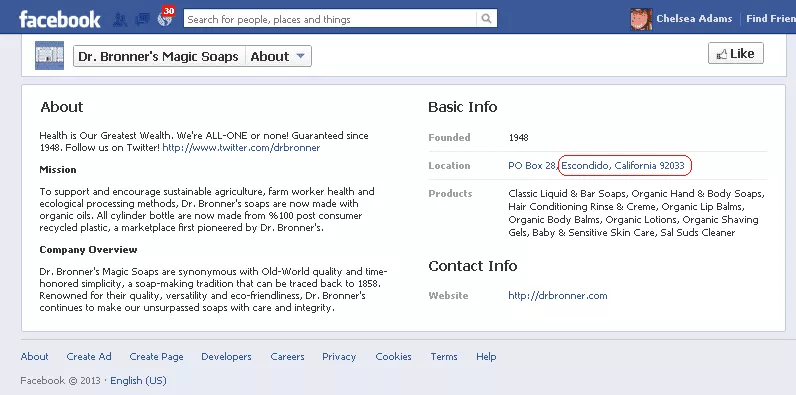Click Create Page footer link
This screenshot has width=796, height=395.
click(156, 356)
